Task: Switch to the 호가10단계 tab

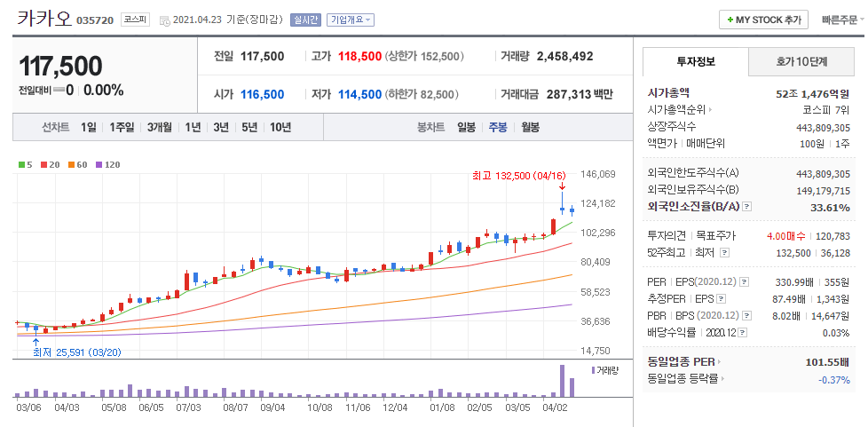Action: tap(801, 61)
